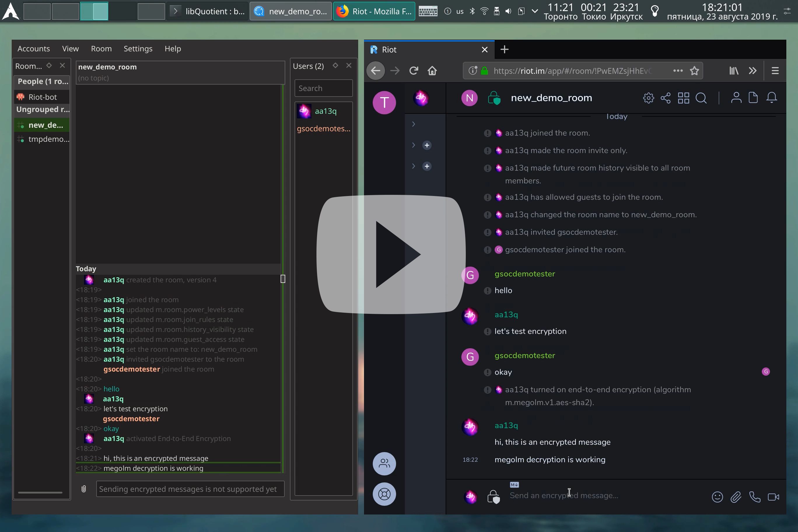Click the attach paperclip in Quaternion

click(x=84, y=489)
